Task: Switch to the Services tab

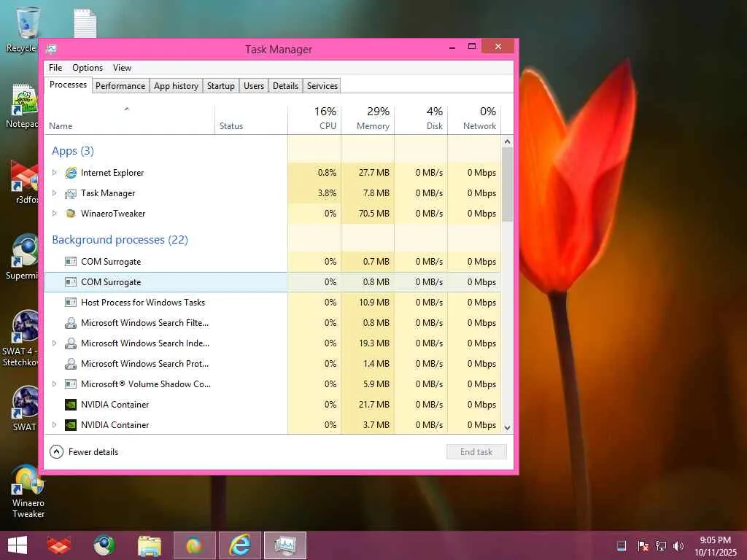Action: tap(322, 86)
